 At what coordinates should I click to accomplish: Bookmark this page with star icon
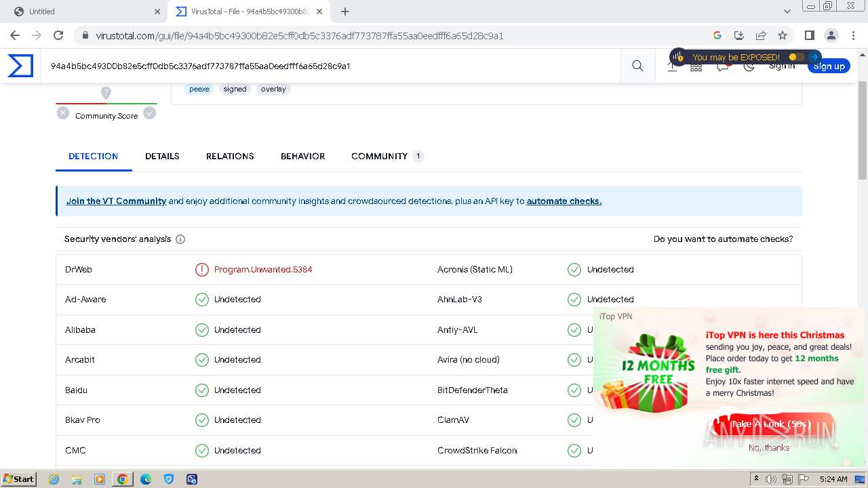click(x=783, y=35)
